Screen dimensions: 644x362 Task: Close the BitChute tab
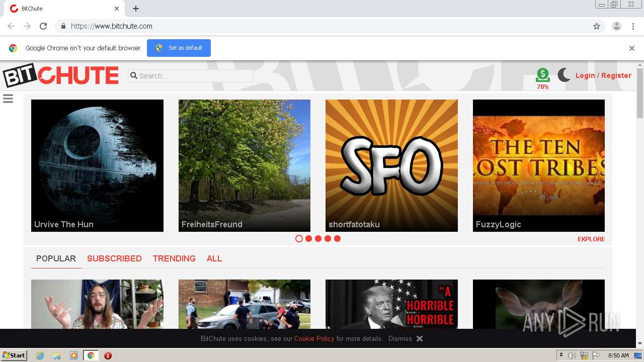117,9
